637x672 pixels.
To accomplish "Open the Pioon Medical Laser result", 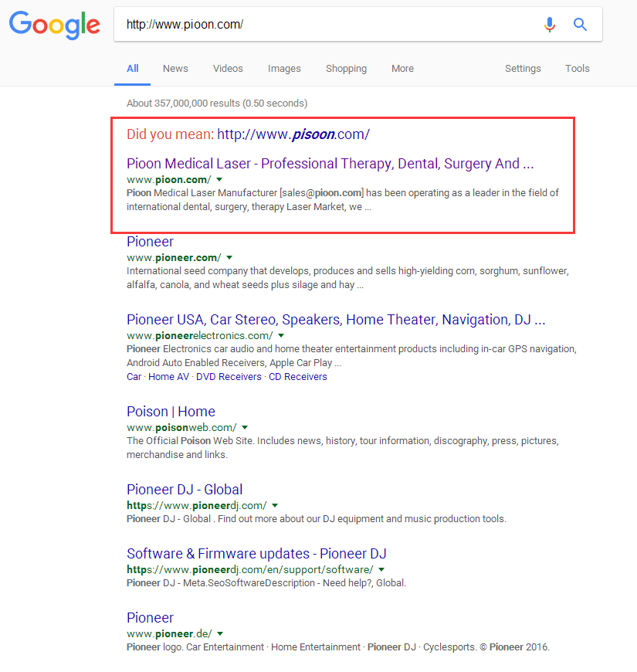I will 330,164.
